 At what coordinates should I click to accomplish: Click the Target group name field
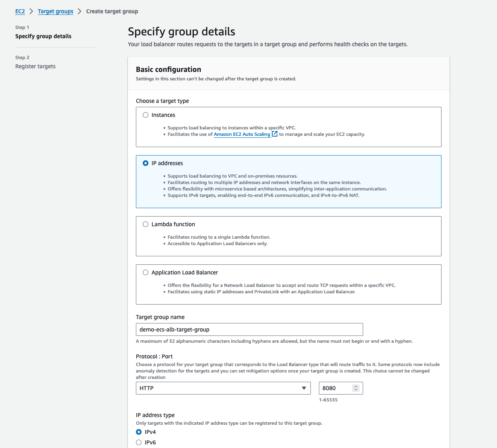249,329
